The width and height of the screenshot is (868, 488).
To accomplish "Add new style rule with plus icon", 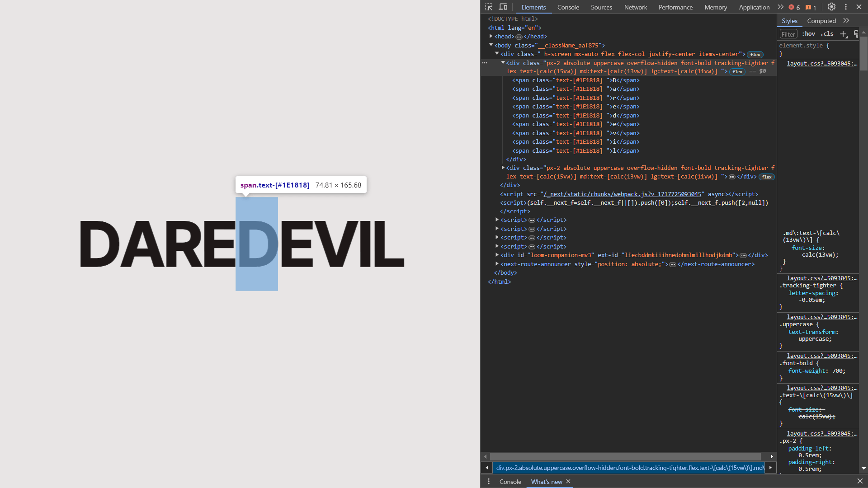I will click(843, 34).
